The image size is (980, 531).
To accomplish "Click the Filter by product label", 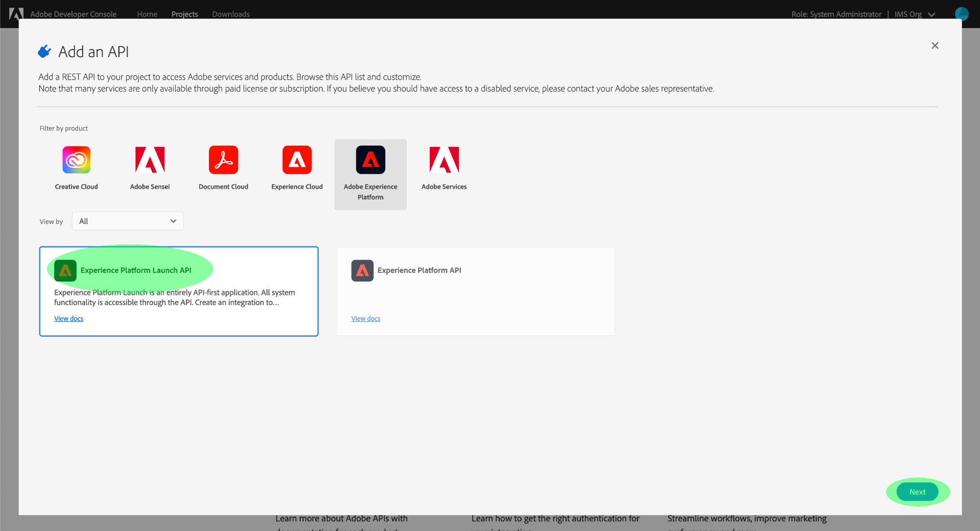I will (64, 128).
